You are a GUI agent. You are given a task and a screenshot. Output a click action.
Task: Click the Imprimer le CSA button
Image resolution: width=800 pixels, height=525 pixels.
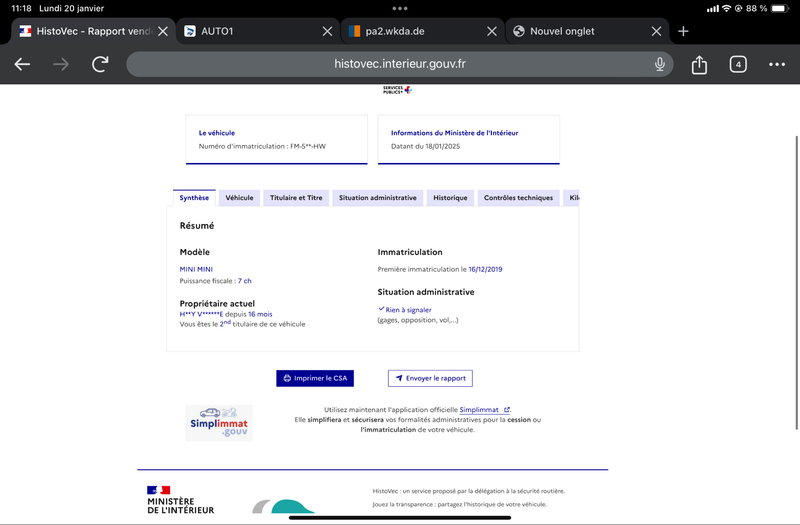[315, 378]
